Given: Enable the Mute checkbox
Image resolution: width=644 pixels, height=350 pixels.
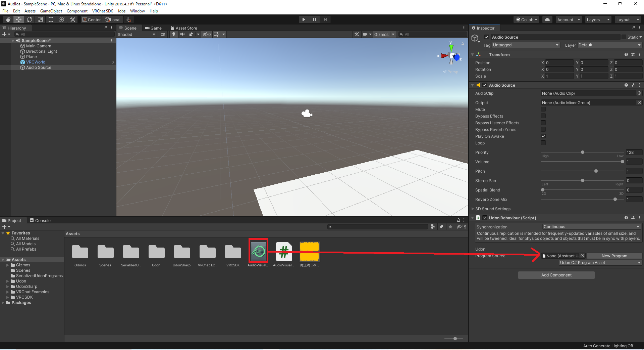Looking at the screenshot, I should tap(543, 110).
